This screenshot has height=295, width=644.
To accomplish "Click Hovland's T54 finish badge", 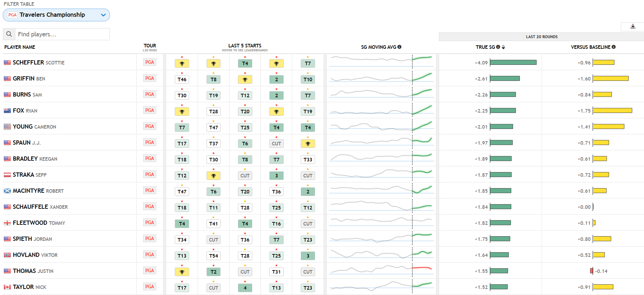I will click(213, 256).
